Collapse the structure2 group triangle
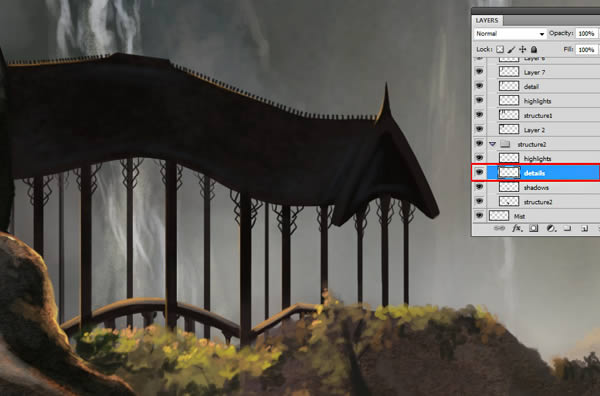 pyautogui.click(x=492, y=144)
